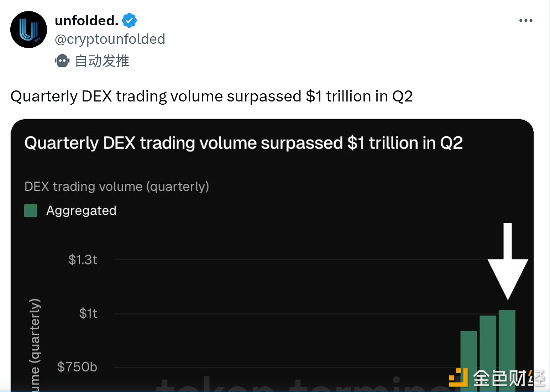This screenshot has width=550, height=392.
Task: Open the unfolded. profile avatar
Action: (28, 30)
